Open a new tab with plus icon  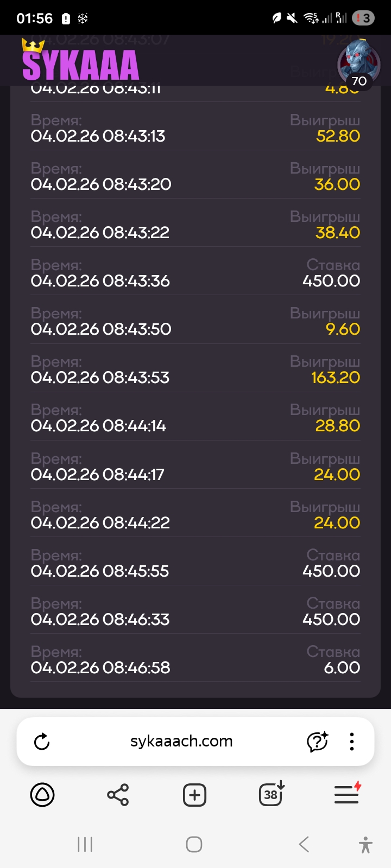(x=194, y=795)
